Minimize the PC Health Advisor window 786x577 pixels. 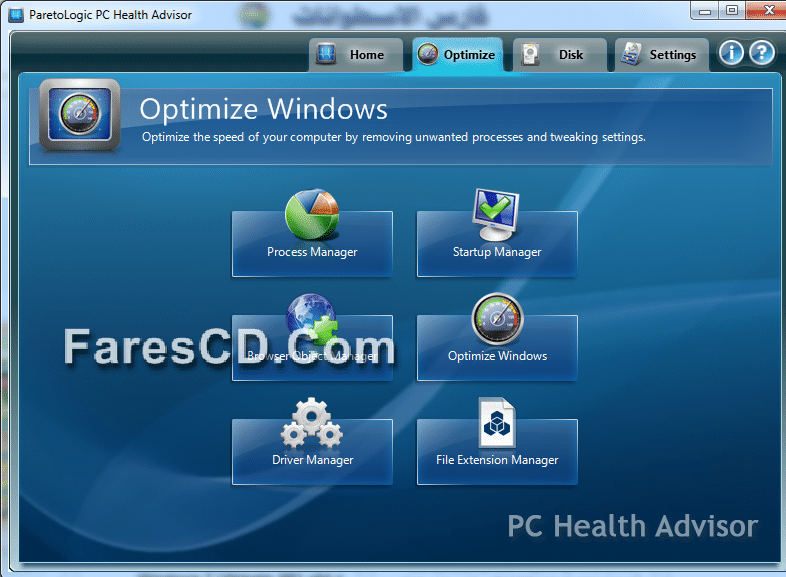click(705, 11)
